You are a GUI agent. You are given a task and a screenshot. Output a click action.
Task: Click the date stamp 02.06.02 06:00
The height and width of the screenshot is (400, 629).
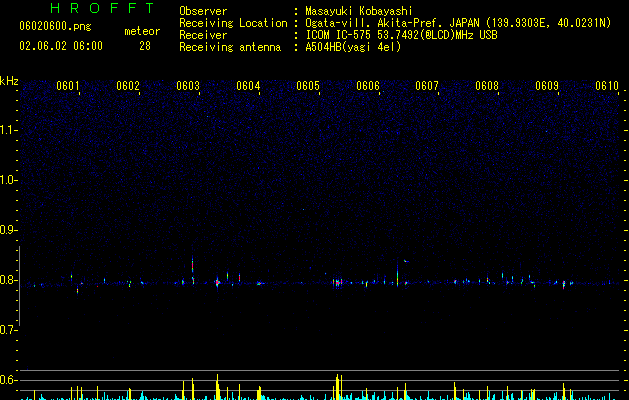(61, 46)
